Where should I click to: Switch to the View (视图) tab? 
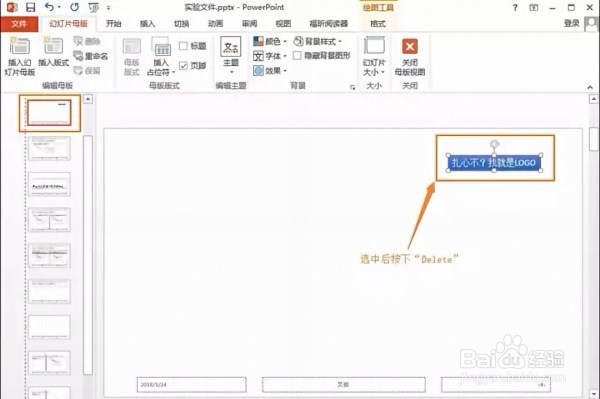(283, 24)
